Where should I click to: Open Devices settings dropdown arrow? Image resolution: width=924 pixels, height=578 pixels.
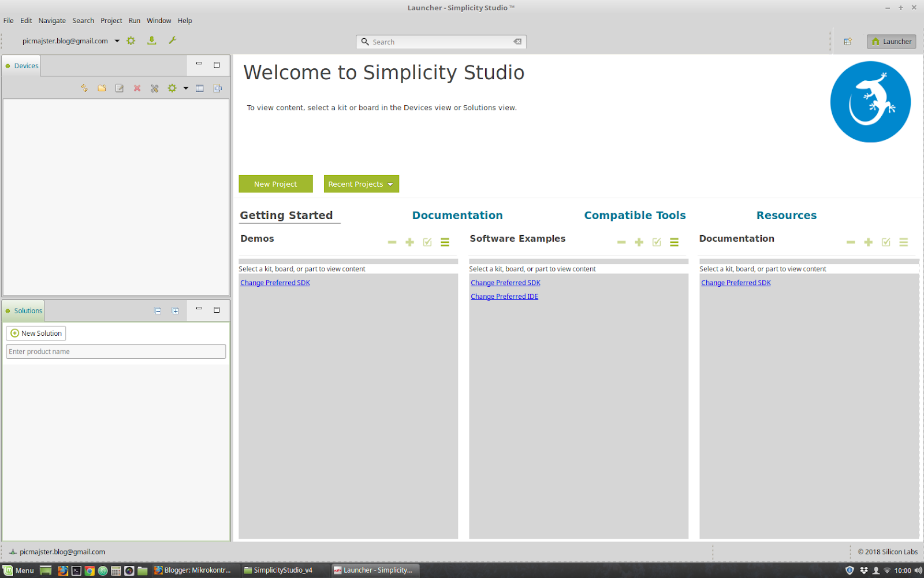(x=185, y=88)
